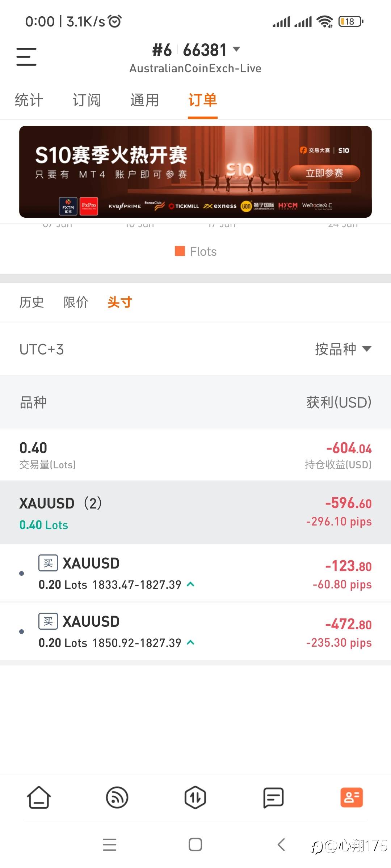
Task: Open the messages chat icon
Action: click(273, 797)
